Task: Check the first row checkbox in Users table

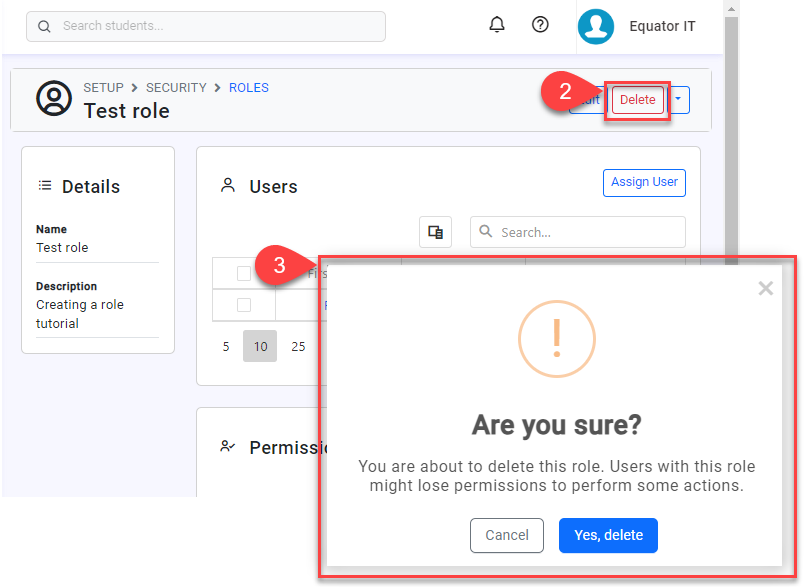Action: pyautogui.click(x=244, y=305)
